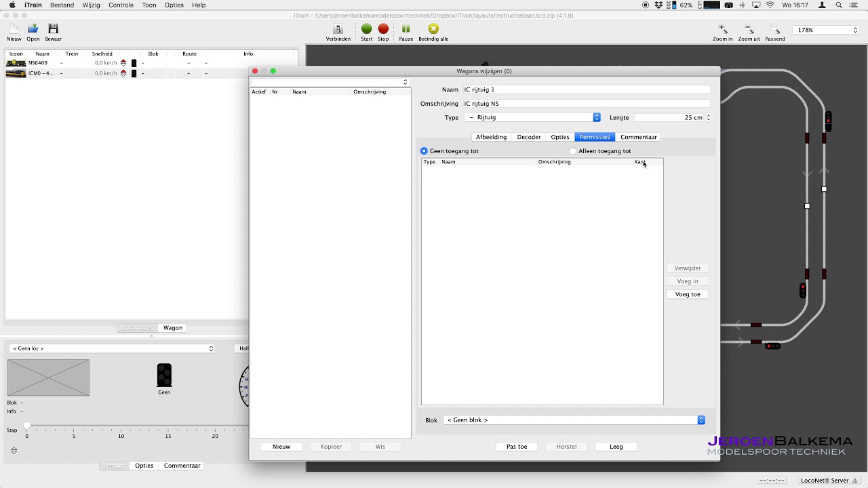Click the Lengte 25 cm field
Viewport: 868px width, 488px height.
pos(669,117)
